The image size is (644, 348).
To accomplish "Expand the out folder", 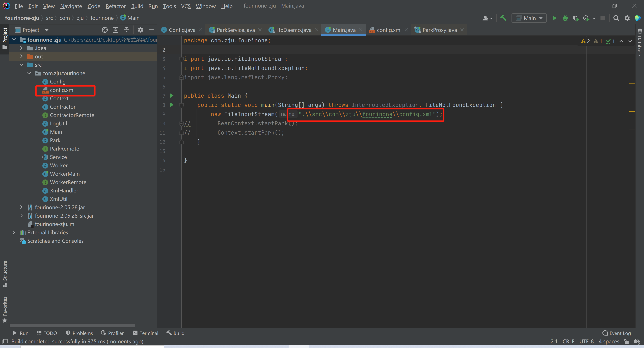I will pos(21,56).
